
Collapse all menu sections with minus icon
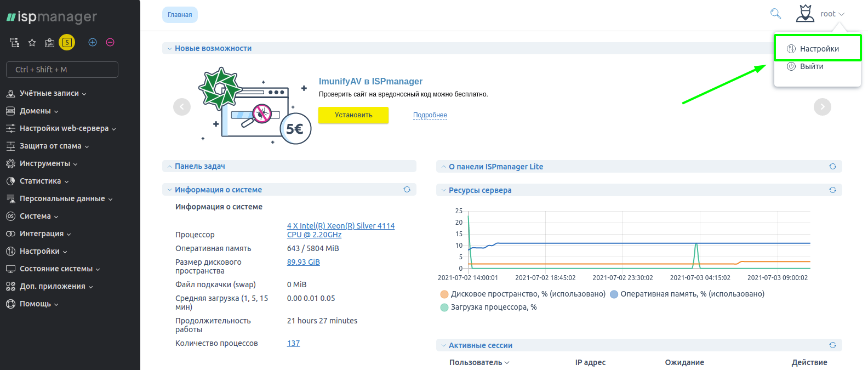110,42
